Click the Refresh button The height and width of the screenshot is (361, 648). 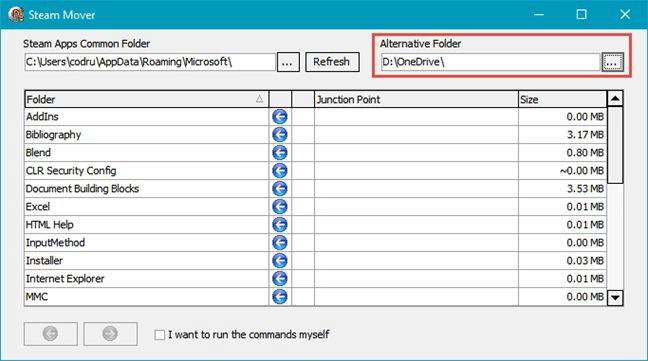click(332, 62)
